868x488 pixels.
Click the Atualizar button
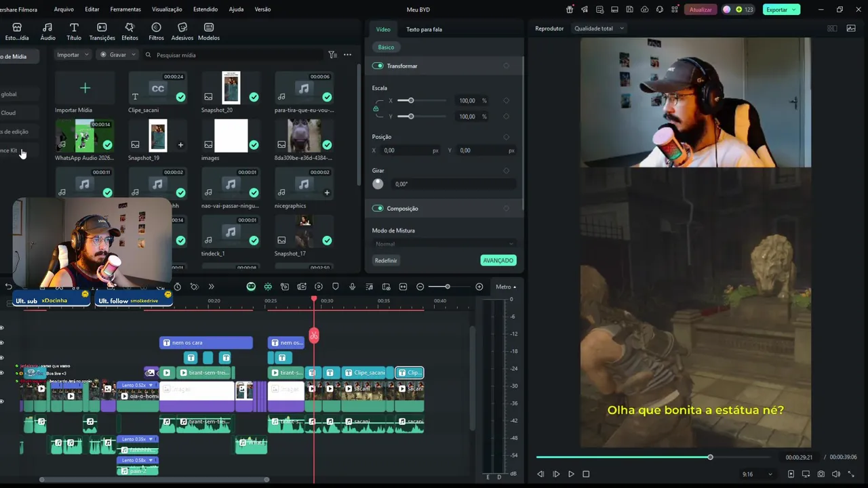coord(701,9)
